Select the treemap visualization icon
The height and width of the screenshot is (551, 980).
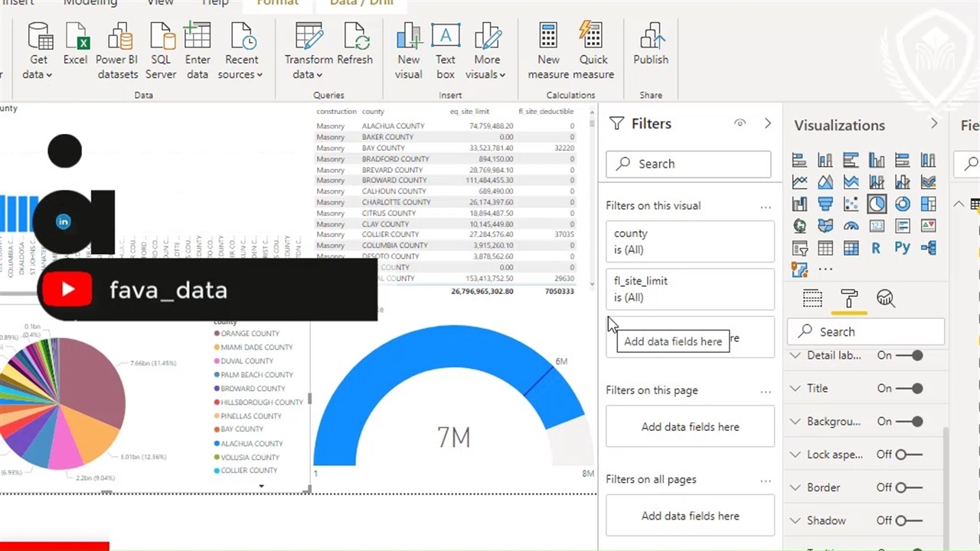click(x=929, y=204)
